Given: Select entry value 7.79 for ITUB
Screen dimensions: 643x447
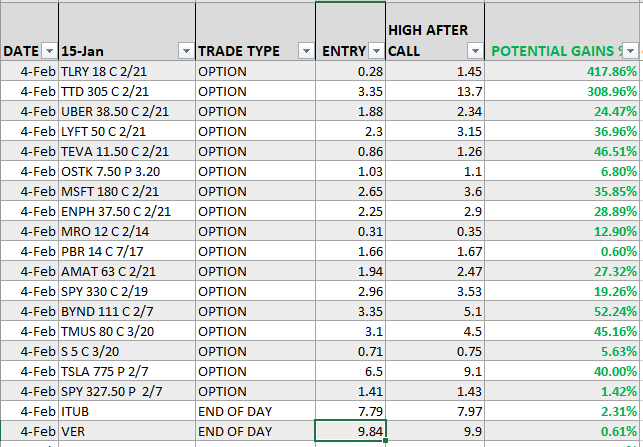Looking at the screenshot, I should click(351, 411).
